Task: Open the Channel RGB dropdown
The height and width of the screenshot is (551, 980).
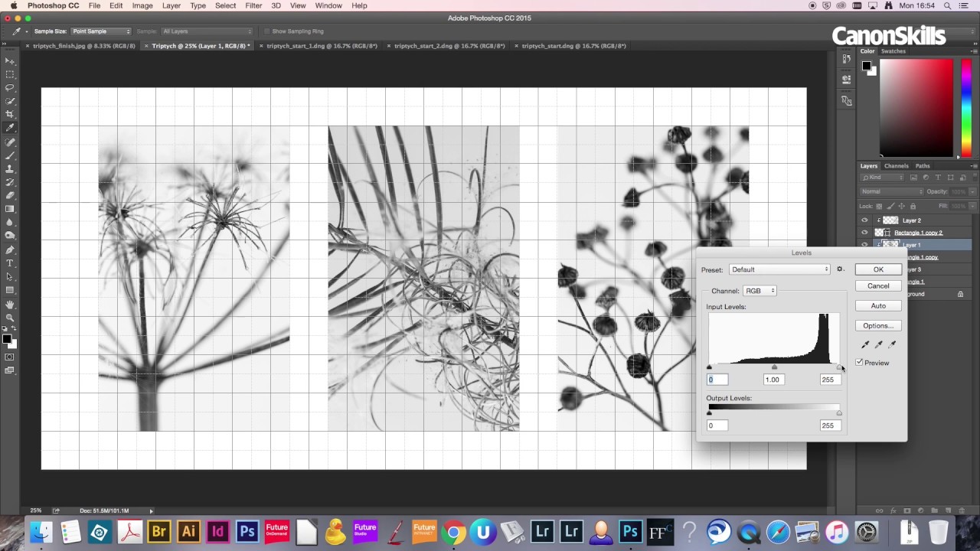Action: point(759,291)
